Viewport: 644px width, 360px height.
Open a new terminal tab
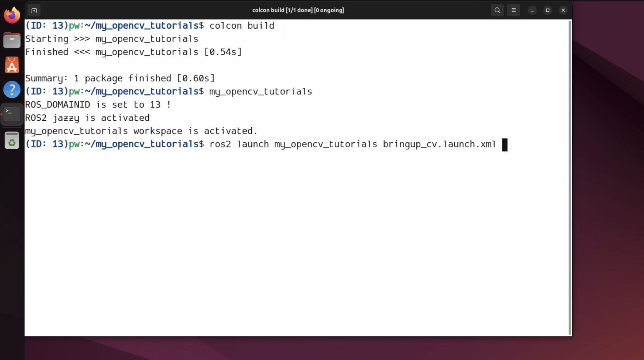click(x=34, y=10)
